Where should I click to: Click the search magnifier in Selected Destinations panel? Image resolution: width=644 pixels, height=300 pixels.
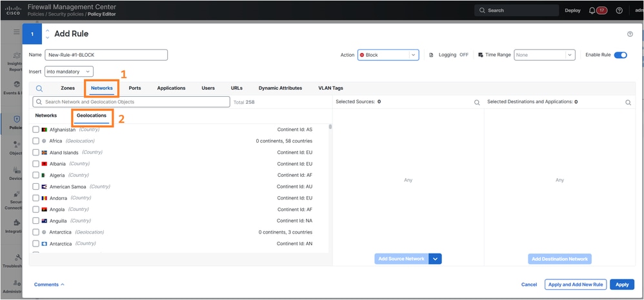click(x=628, y=103)
